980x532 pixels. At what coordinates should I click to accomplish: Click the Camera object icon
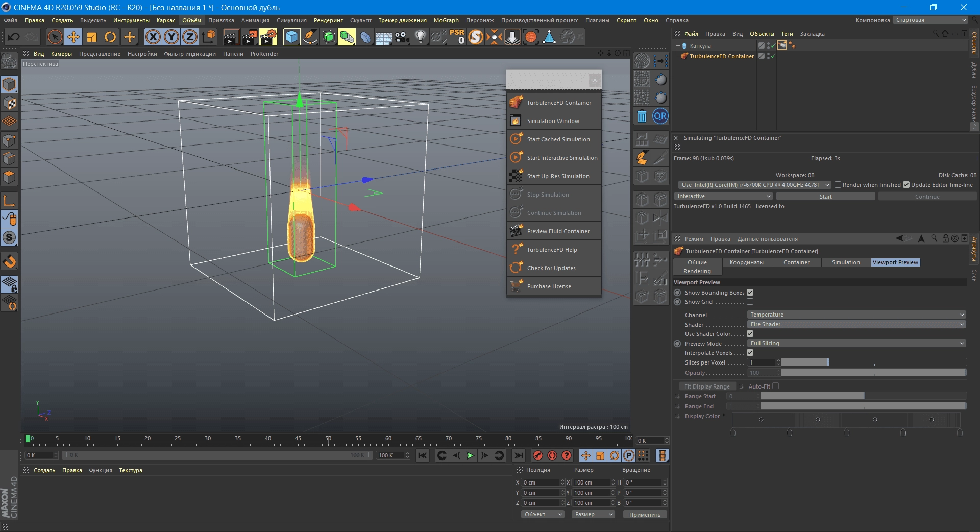(x=402, y=37)
